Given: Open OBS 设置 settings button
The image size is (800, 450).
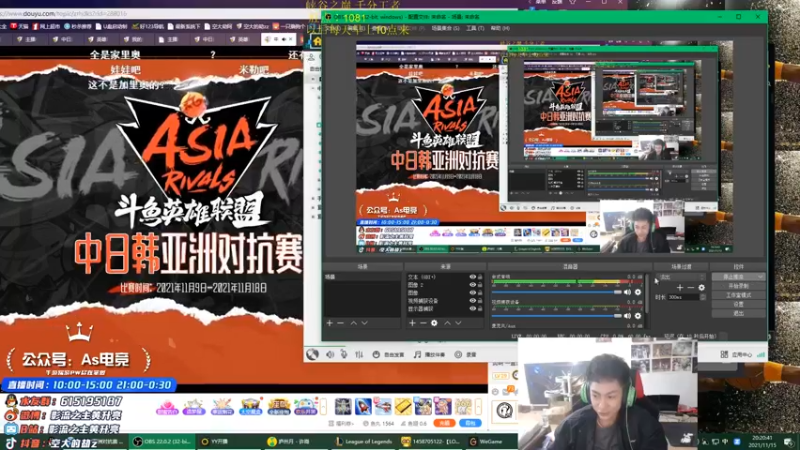Looking at the screenshot, I should [738, 304].
